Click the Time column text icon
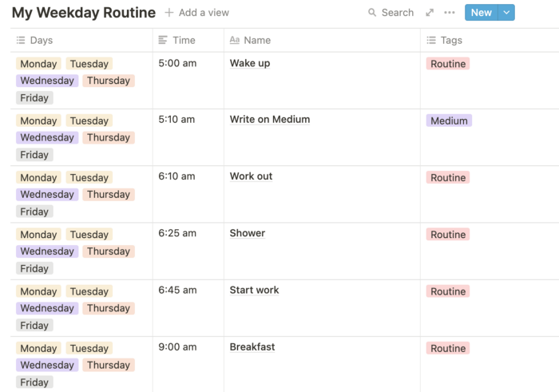This screenshot has height=392, width=559. point(163,40)
